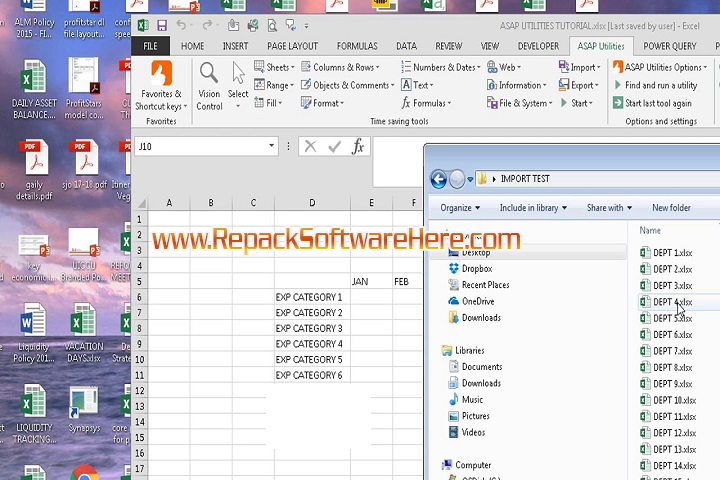Select Dropbox in navigation pane
Screen dimensions: 720x480
point(470,269)
